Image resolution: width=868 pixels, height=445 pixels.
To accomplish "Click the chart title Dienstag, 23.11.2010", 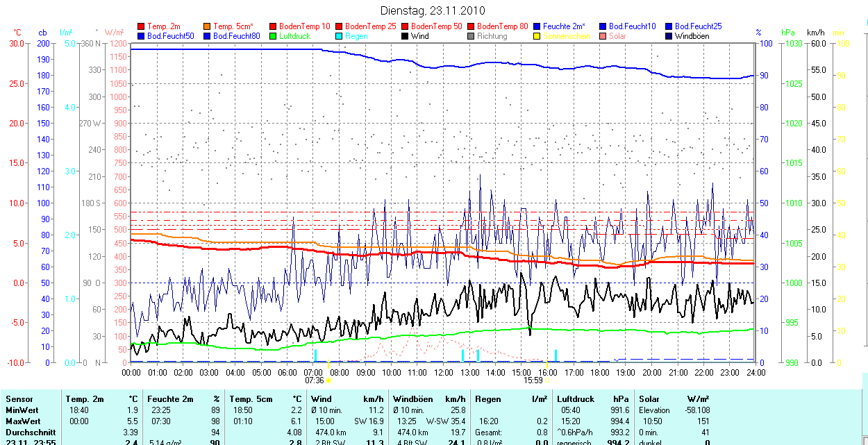I will tap(433, 10).
